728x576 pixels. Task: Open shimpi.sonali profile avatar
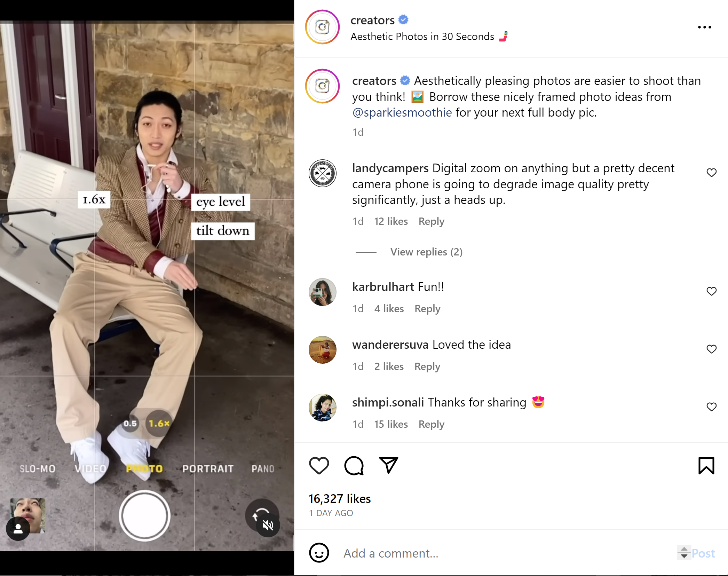[322, 408]
